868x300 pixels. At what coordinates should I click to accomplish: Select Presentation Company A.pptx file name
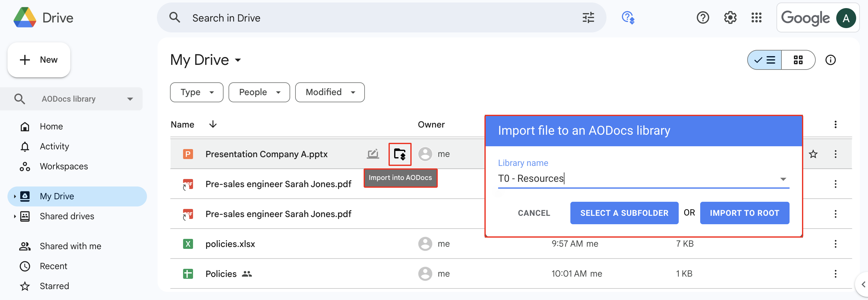pyautogui.click(x=266, y=154)
